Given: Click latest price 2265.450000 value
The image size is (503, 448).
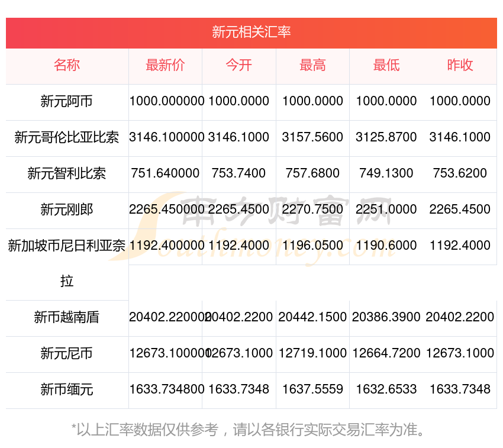Looking at the screenshot, I should click(x=167, y=210).
